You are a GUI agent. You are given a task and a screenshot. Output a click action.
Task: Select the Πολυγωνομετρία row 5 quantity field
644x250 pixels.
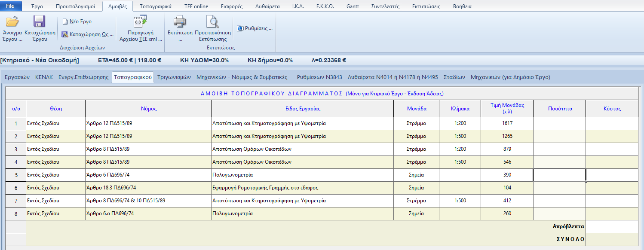click(559, 175)
